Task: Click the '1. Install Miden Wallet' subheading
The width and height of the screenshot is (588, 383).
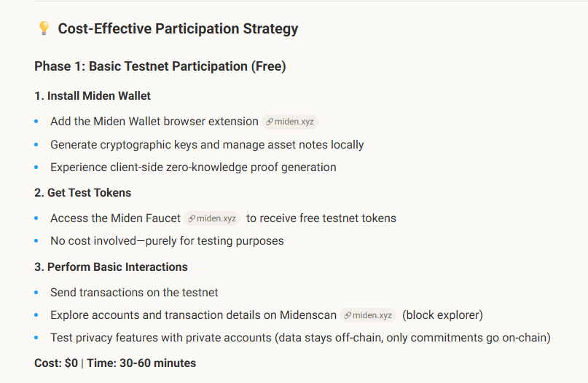Action: pos(93,95)
